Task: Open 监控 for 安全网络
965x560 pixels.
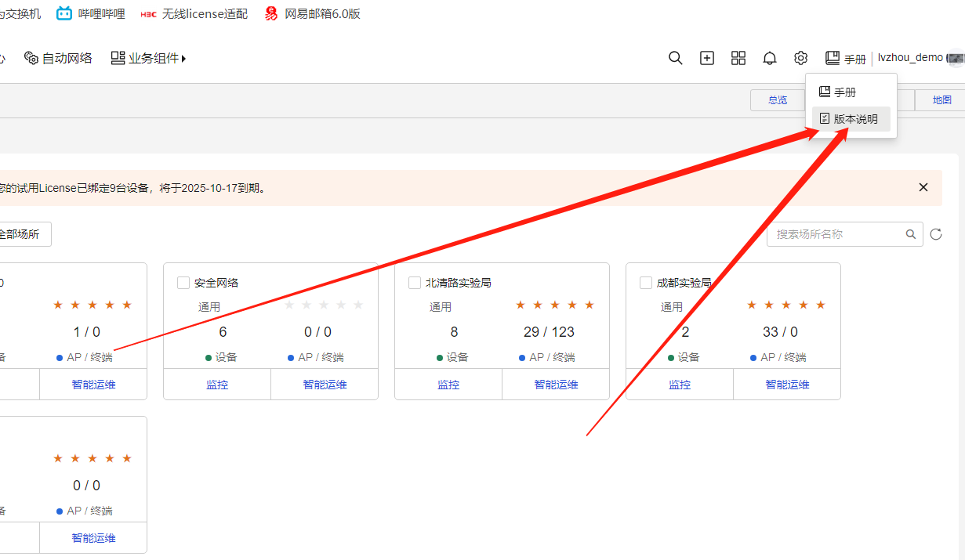Action: click(217, 385)
